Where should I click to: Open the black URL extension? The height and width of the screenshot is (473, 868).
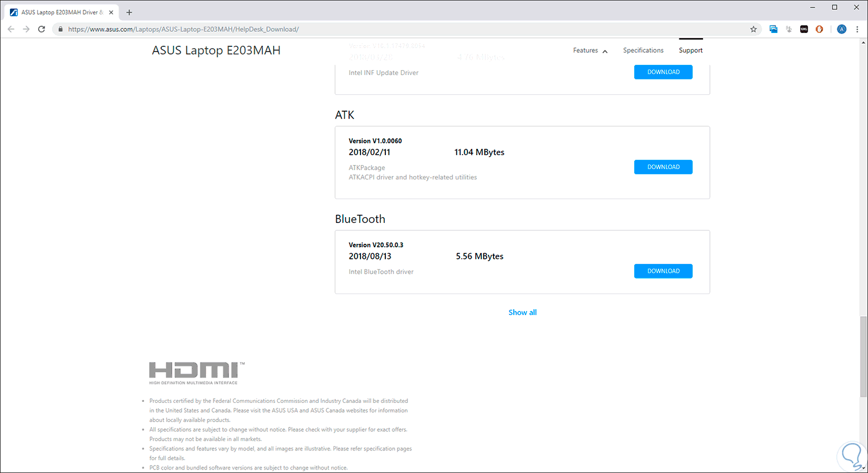point(804,29)
